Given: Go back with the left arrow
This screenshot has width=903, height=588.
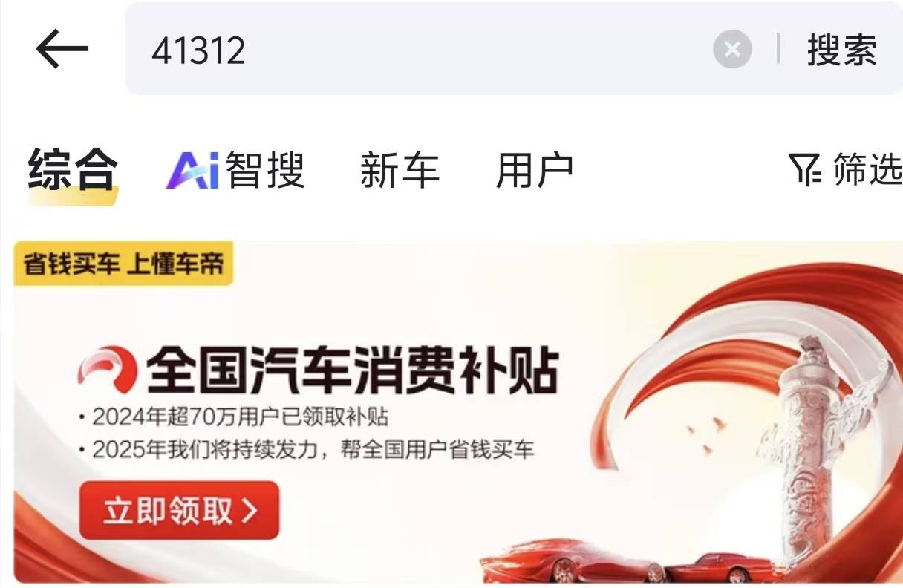Looking at the screenshot, I should (x=62, y=50).
